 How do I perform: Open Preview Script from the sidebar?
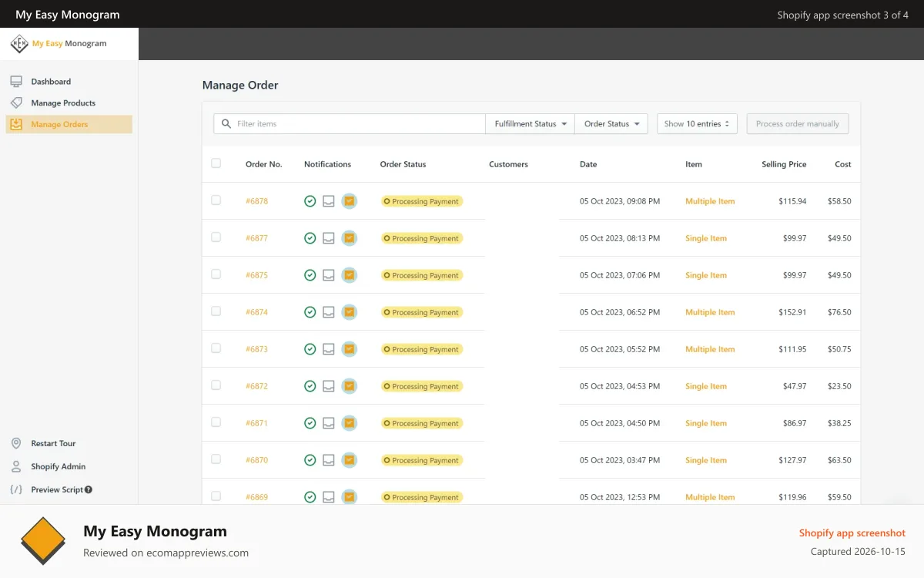tap(56, 489)
